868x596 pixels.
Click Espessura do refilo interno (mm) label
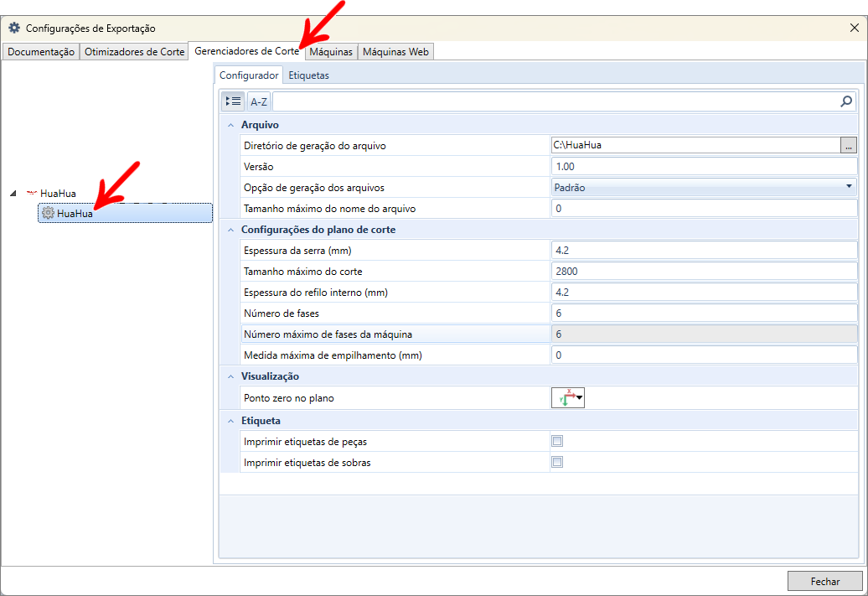click(x=316, y=293)
